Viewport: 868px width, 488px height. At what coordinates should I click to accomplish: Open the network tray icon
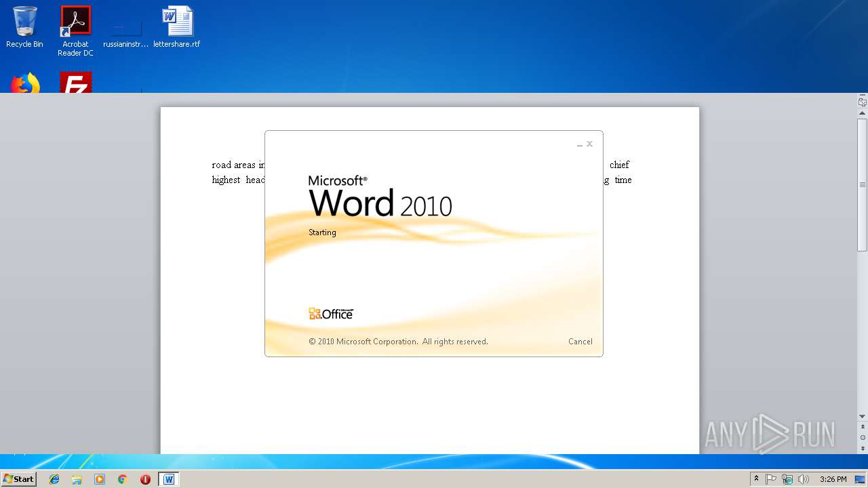[787, 479]
